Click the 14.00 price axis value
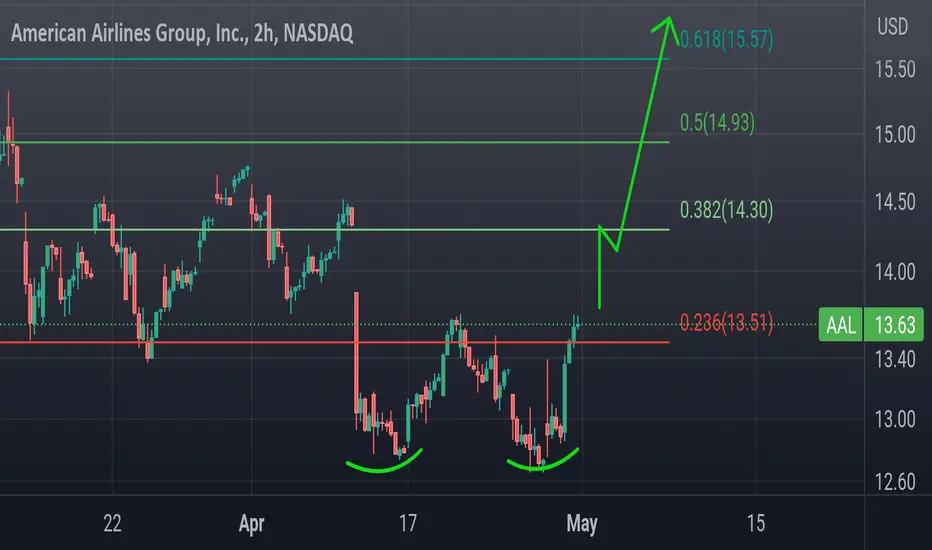932x550 pixels. 895,272
